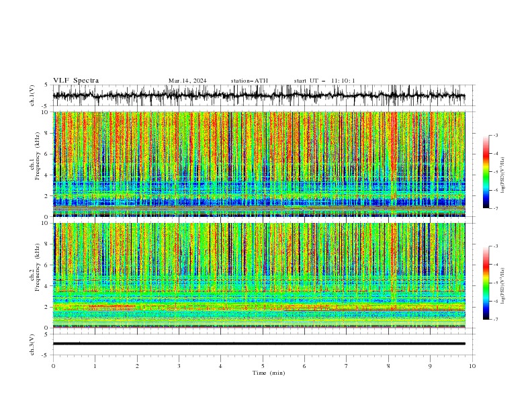Click inside the ch.2 spectrogram plot
Viewport: 532px width, 411px height.
[x=259, y=275]
